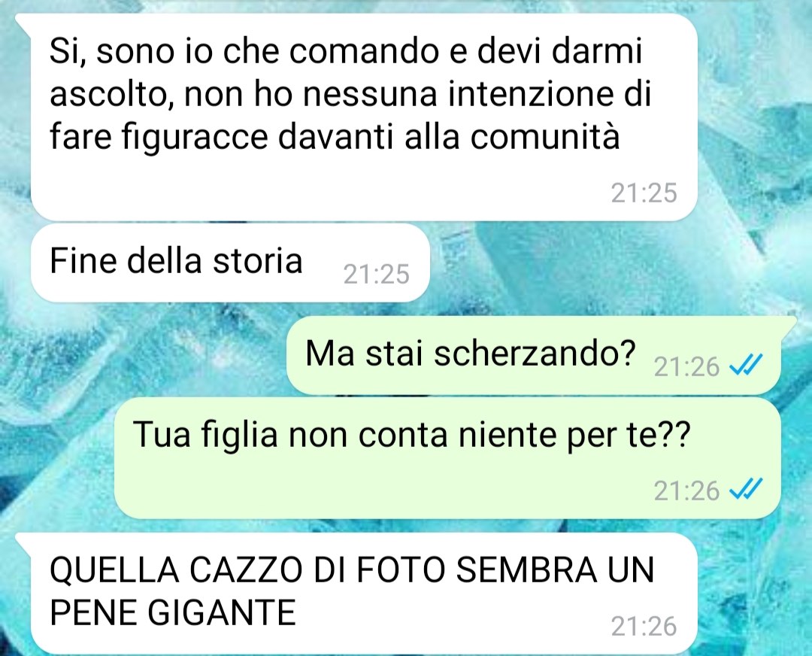The height and width of the screenshot is (656, 812).
Task: Select the 'Fine della storia' message bubble
Action: (230, 263)
